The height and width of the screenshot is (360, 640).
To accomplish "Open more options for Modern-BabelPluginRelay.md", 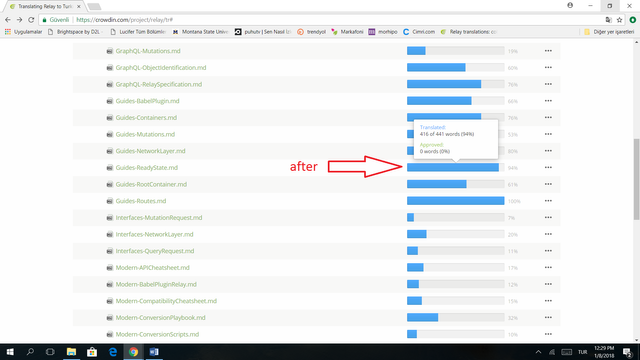I will tap(548, 284).
